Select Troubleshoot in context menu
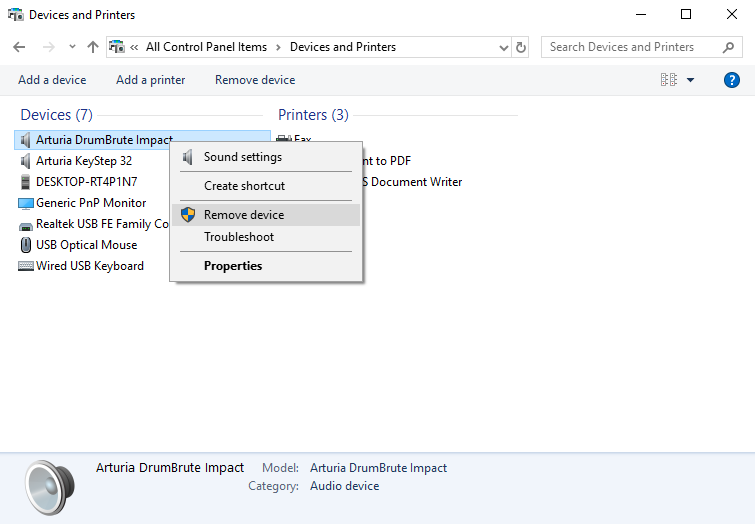 pos(266,237)
